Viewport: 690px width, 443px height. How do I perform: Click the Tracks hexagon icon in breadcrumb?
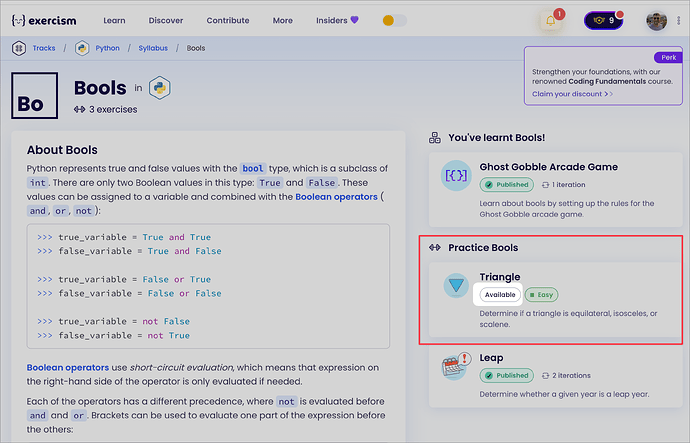pos(18,48)
